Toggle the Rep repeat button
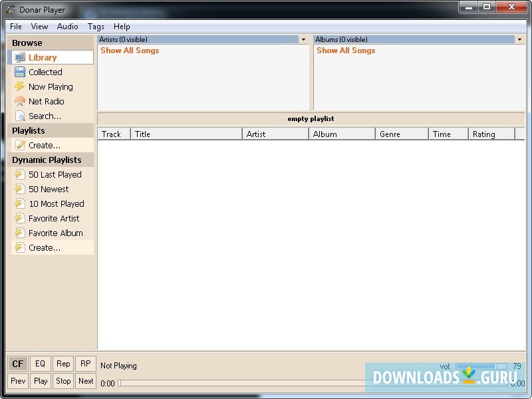 pos(63,364)
